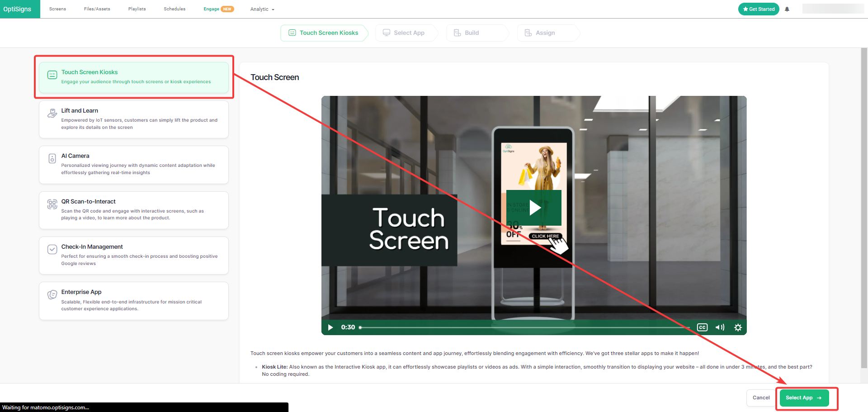The image size is (868, 412).
Task: Click the Touch Screen Kiosks step icon
Action: pos(292,33)
